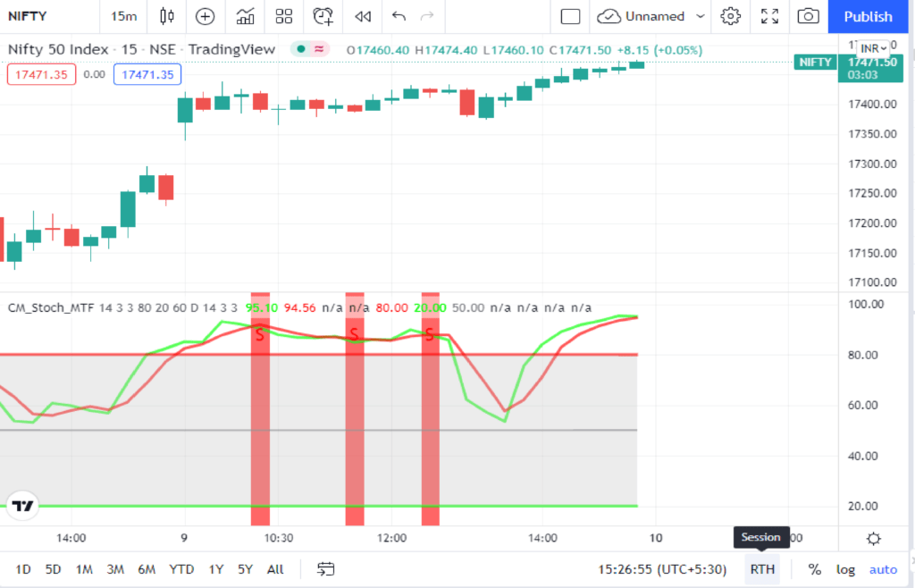Viewport: 915px width, 588px height.
Task: Publish the chart idea
Action: (x=868, y=16)
